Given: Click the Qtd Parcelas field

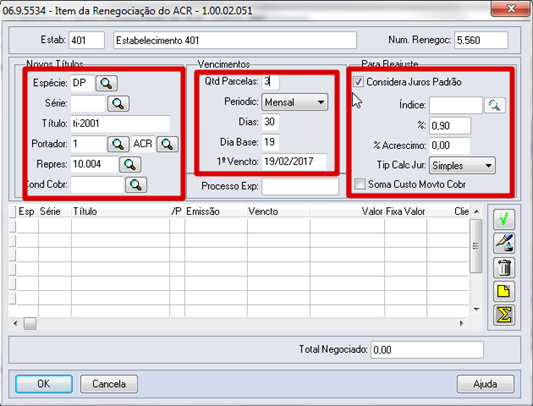Looking at the screenshot, I should (271, 82).
